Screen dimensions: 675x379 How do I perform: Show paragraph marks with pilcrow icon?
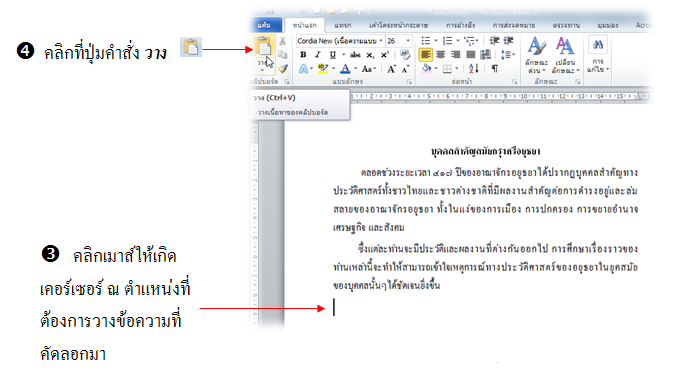coord(495,68)
